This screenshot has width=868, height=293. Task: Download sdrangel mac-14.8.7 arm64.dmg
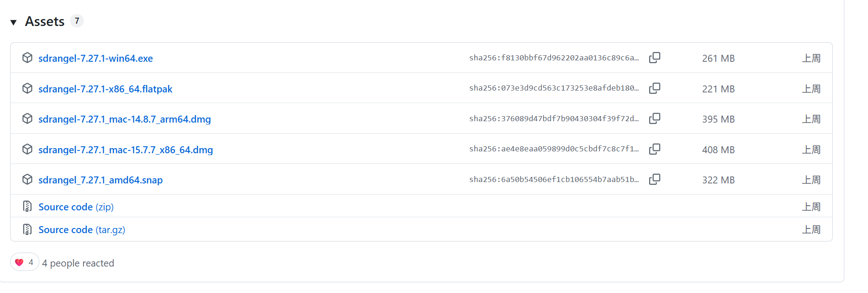(125, 119)
